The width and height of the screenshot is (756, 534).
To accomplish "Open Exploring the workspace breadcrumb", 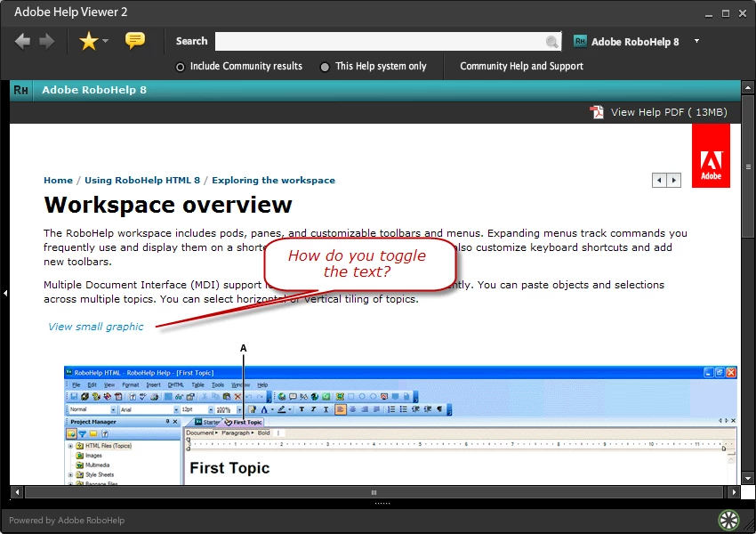I will pos(273,180).
